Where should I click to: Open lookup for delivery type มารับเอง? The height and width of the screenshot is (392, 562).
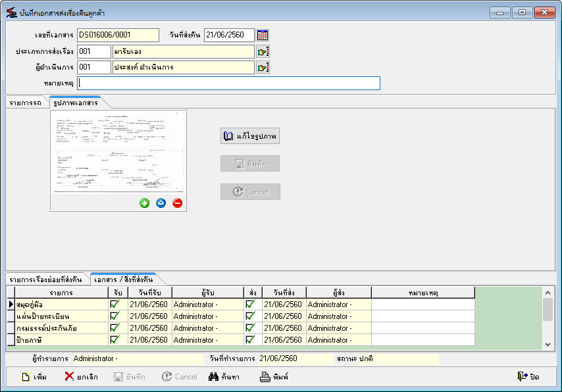(263, 51)
